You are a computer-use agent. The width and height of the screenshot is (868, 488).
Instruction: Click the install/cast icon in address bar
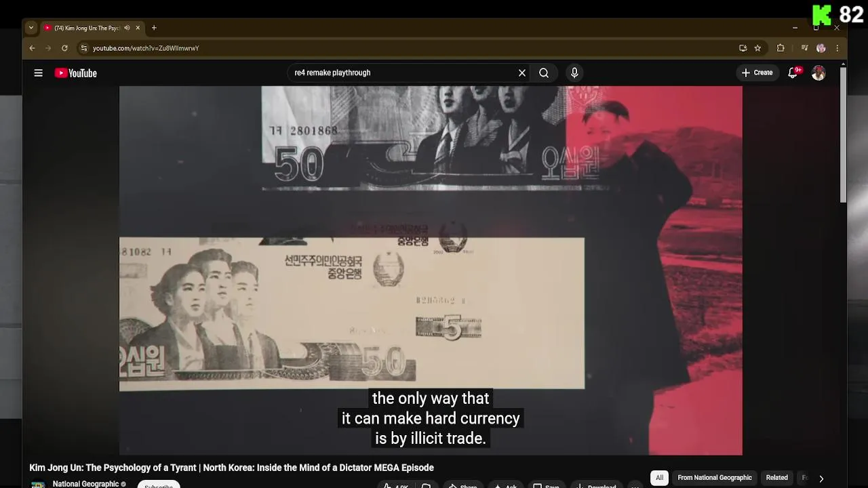coord(743,48)
